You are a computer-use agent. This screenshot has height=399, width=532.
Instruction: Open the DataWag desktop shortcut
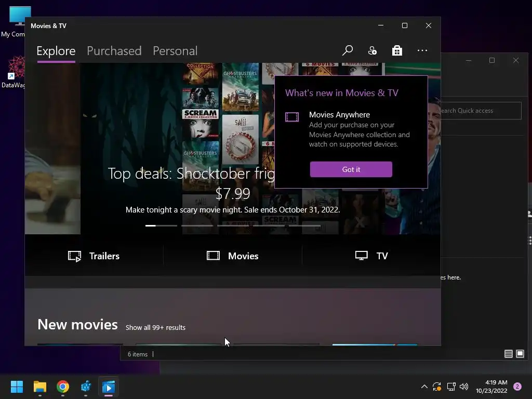[x=13, y=72]
